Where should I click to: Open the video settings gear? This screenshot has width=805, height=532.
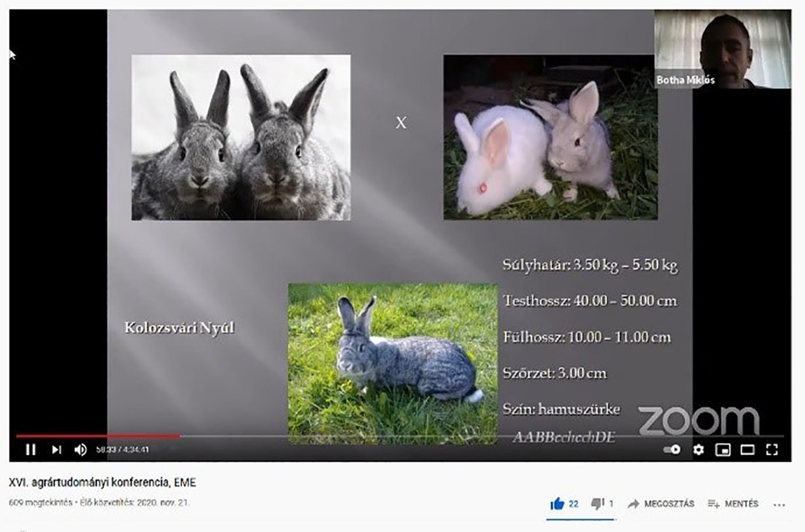pyautogui.click(x=698, y=450)
